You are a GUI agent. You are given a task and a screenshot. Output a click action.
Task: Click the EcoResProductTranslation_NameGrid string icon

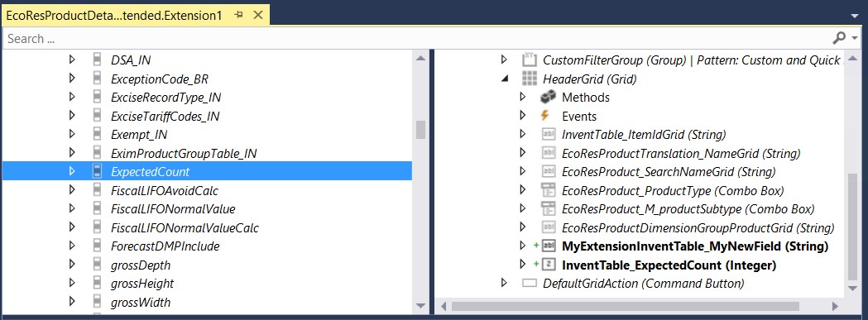(548, 153)
